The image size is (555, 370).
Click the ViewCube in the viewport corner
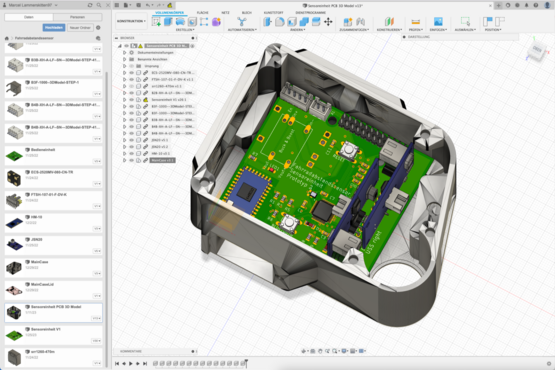click(537, 51)
